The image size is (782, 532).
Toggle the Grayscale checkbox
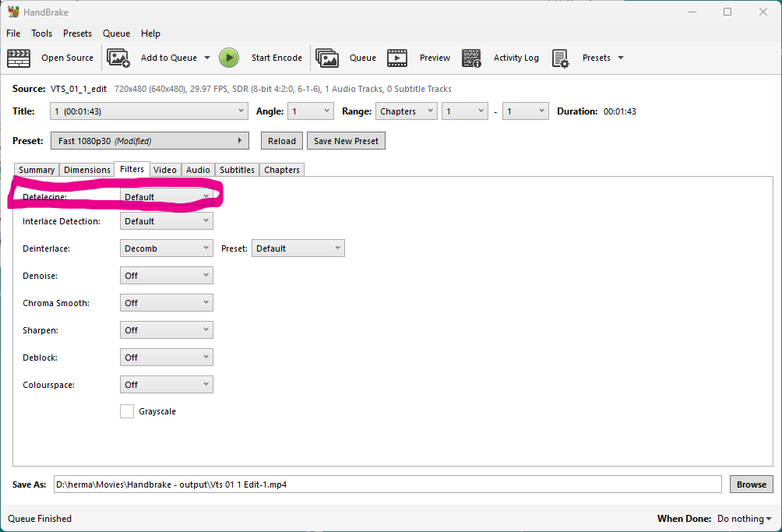pyautogui.click(x=127, y=411)
